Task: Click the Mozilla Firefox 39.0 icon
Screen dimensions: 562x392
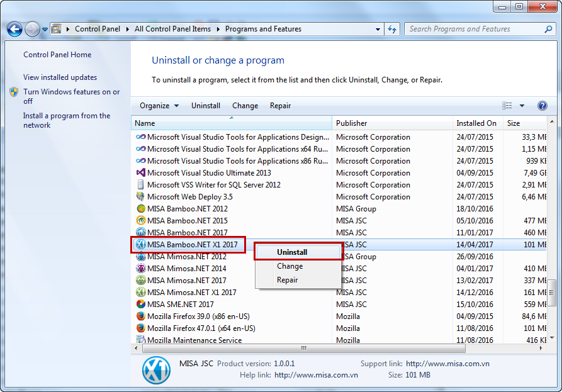Action: coord(141,316)
